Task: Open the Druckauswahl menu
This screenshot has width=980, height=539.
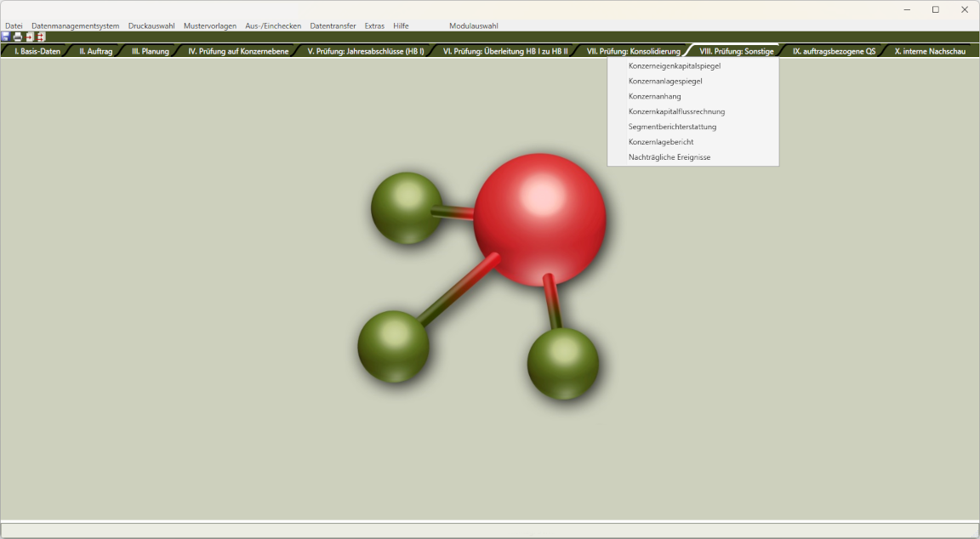Action: click(151, 26)
